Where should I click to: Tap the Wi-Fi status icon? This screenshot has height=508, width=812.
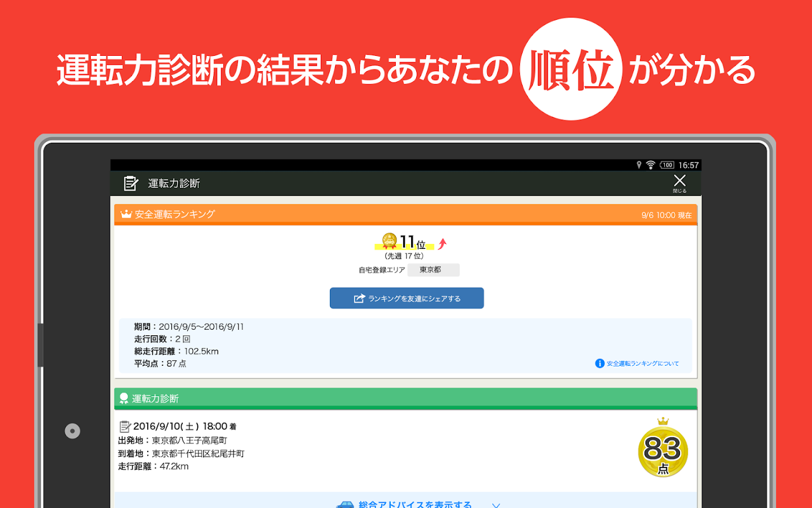[x=651, y=165]
